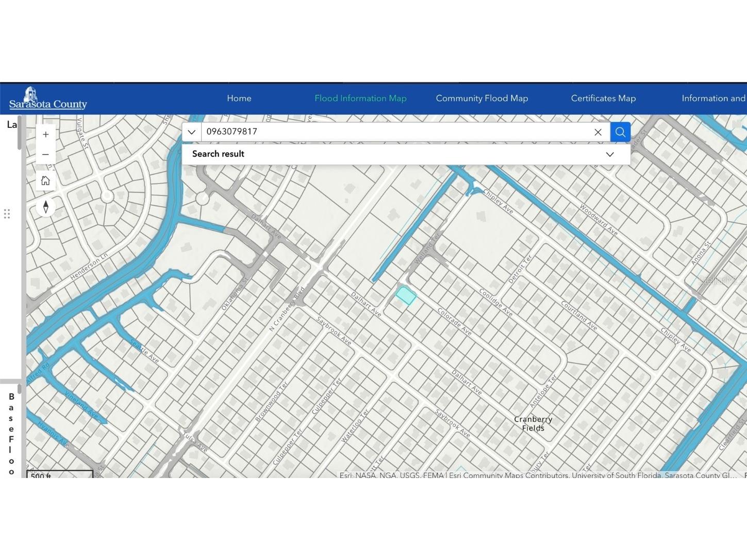Image resolution: width=747 pixels, height=560 pixels.
Task: Reset map orientation with compass icon
Action: pos(45,207)
